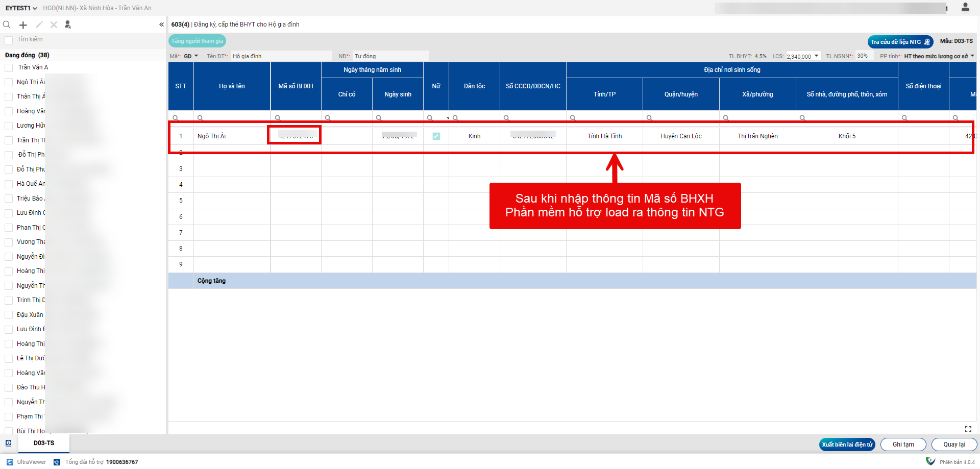
Task: Click the search magnifier icon in sidebar toolbar
Action: pos(7,24)
